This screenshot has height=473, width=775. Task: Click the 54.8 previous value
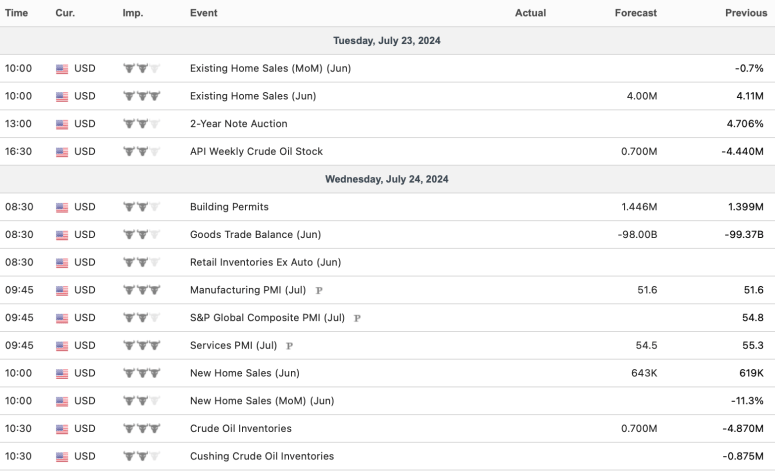[753, 317]
